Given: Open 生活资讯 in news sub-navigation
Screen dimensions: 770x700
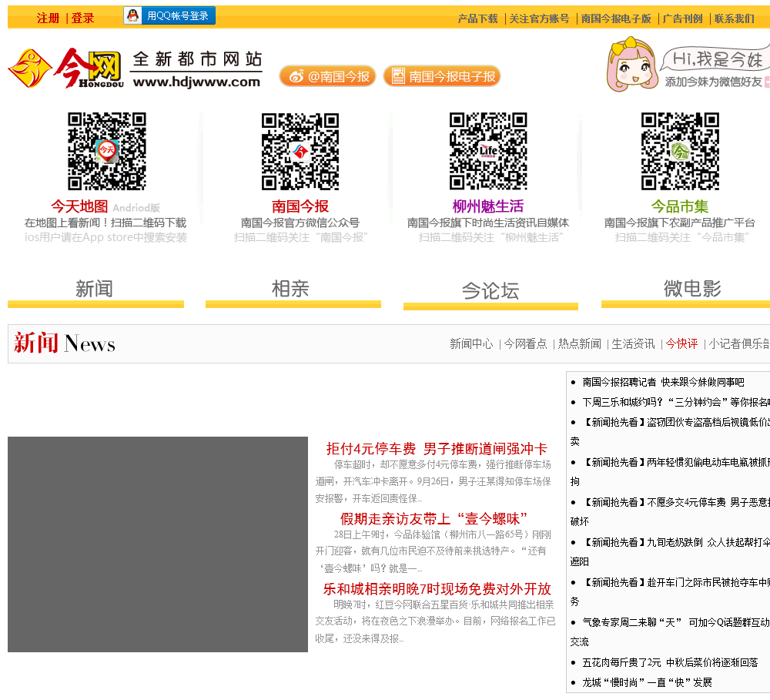Looking at the screenshot, I should click(x=634, y=344).
